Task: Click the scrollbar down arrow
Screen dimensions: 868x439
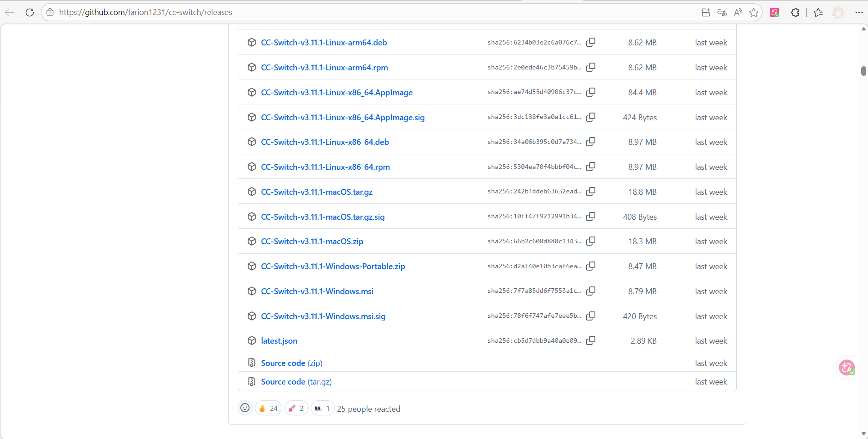Action: [x=863, y=434]
